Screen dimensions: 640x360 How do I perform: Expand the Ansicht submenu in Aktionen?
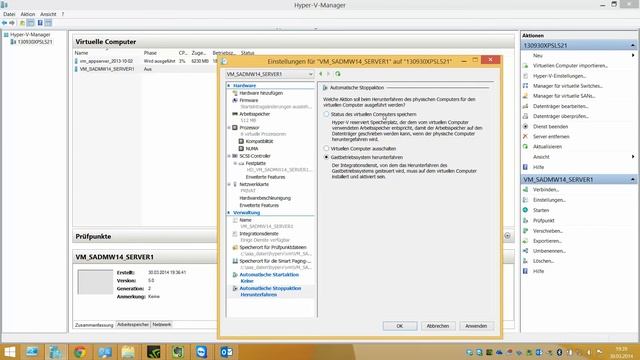[633, 157]
